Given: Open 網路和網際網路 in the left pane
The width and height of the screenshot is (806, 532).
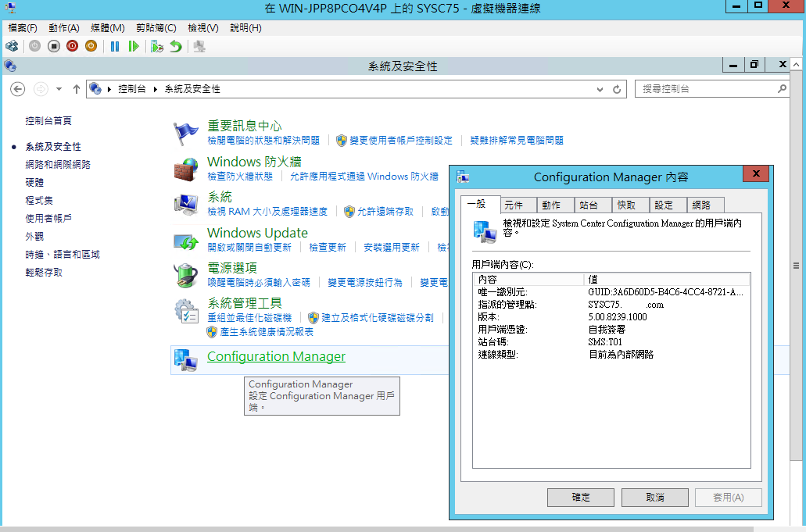Looking at the screenshot, I should [x=58, y=164].
